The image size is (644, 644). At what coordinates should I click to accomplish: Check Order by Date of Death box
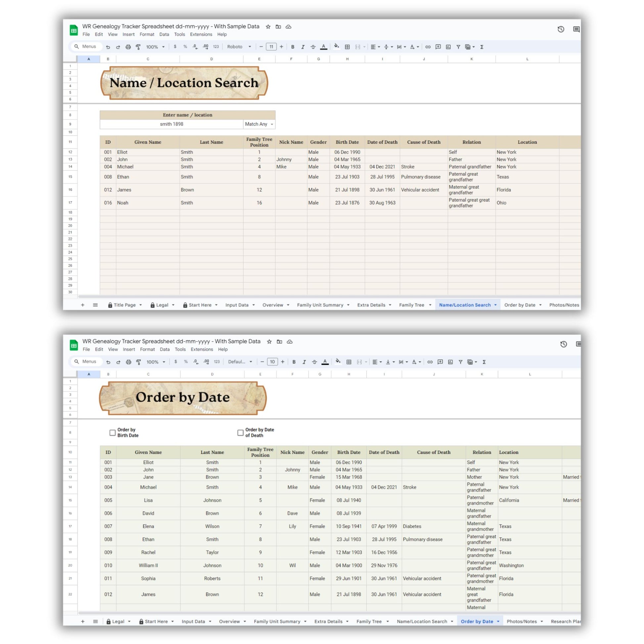pos(240,433)
